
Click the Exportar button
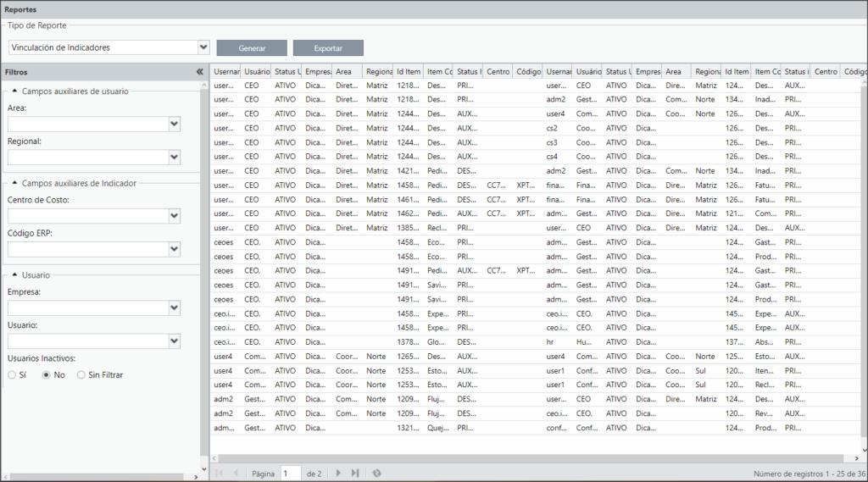click(328, 48)
